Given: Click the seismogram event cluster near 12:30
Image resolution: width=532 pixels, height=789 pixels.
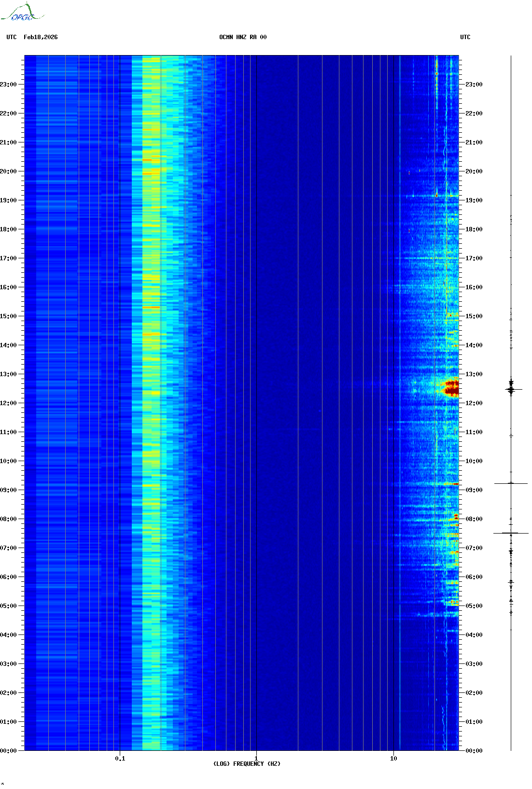Looking at the screenshot, I should 511,389.
